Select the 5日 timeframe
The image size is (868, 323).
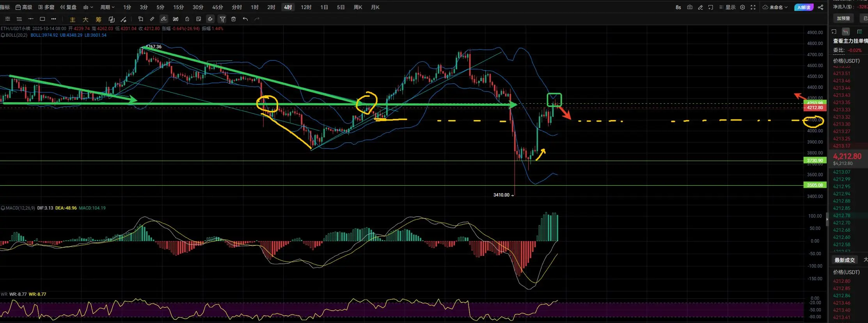[341, 7]
